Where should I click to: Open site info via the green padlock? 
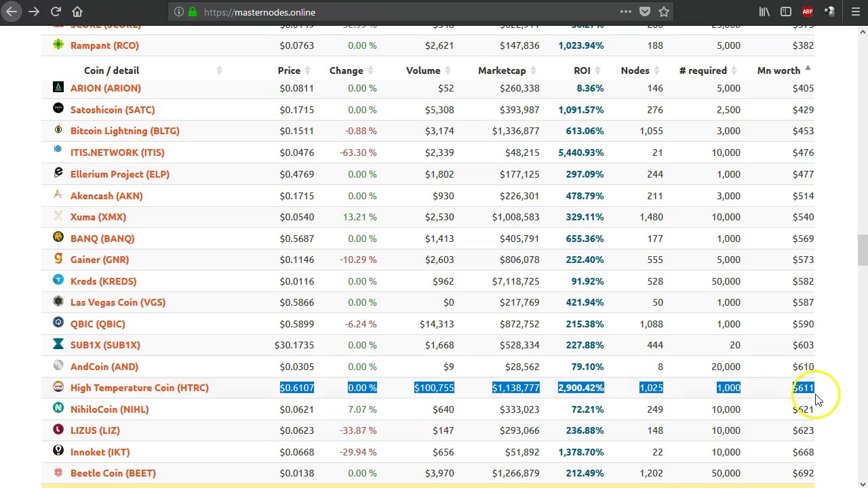click(193, 12)
